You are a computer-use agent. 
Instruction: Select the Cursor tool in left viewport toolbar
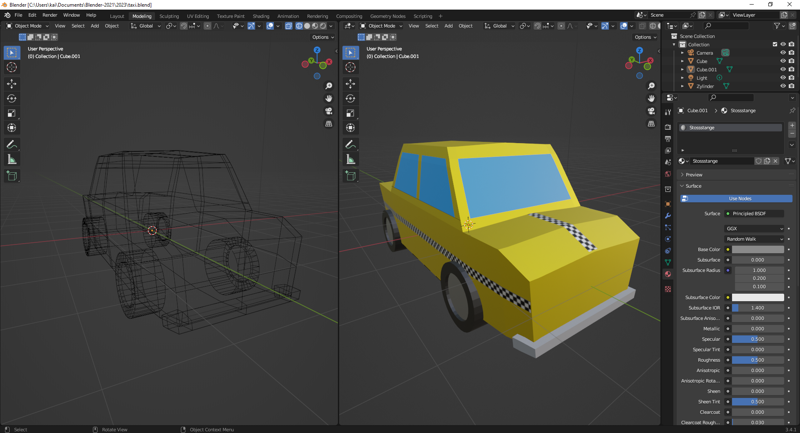click(x=12, y=67)
